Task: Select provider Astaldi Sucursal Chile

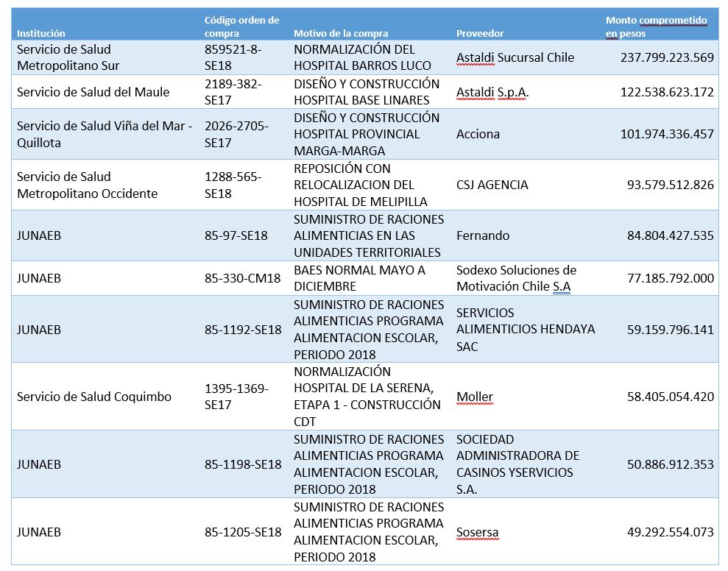Action: (x=515, y=57)
